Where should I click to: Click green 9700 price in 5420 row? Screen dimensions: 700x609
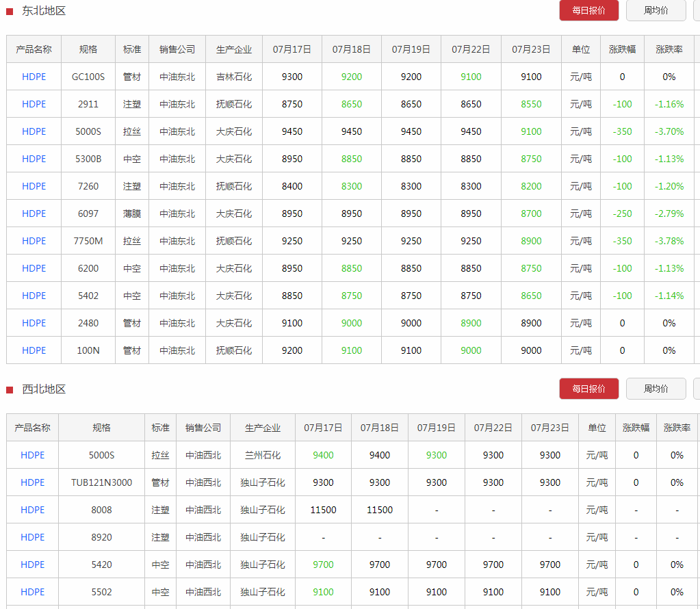(x=323, y=565)
